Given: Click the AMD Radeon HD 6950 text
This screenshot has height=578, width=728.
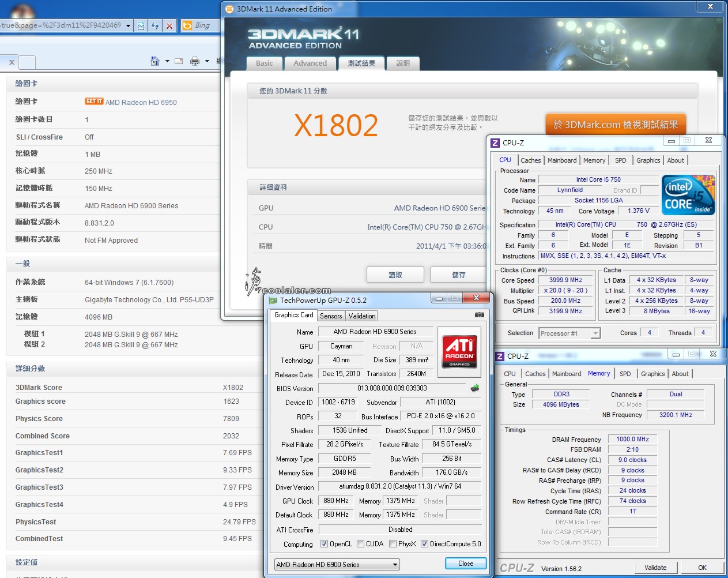Looking at the screenshot, I should coord(141,103).
